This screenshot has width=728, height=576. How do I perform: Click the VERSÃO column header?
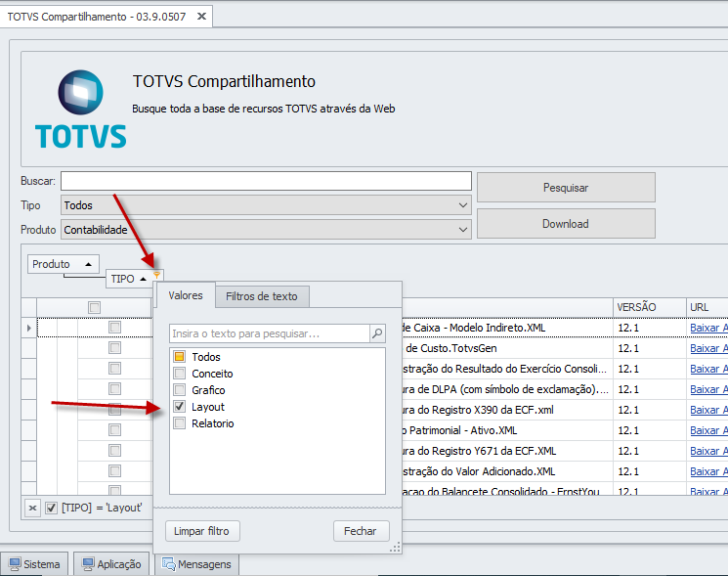[x=650, y=307]
